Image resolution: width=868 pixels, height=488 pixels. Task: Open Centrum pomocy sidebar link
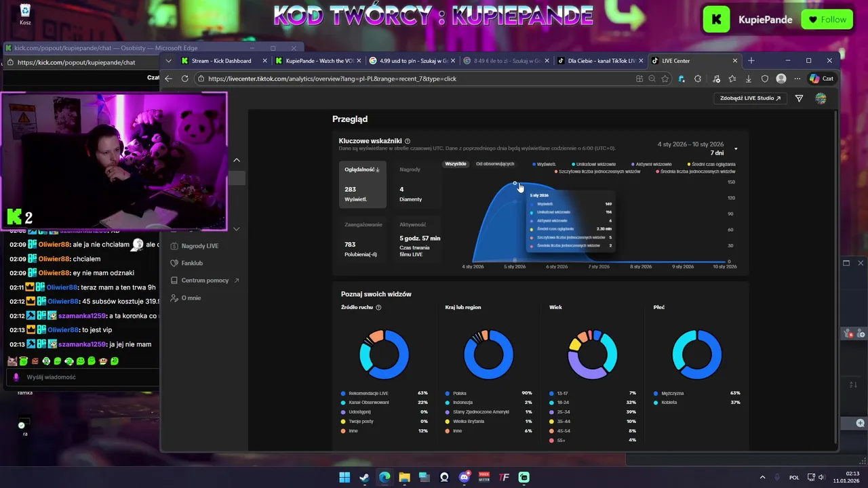205,281
